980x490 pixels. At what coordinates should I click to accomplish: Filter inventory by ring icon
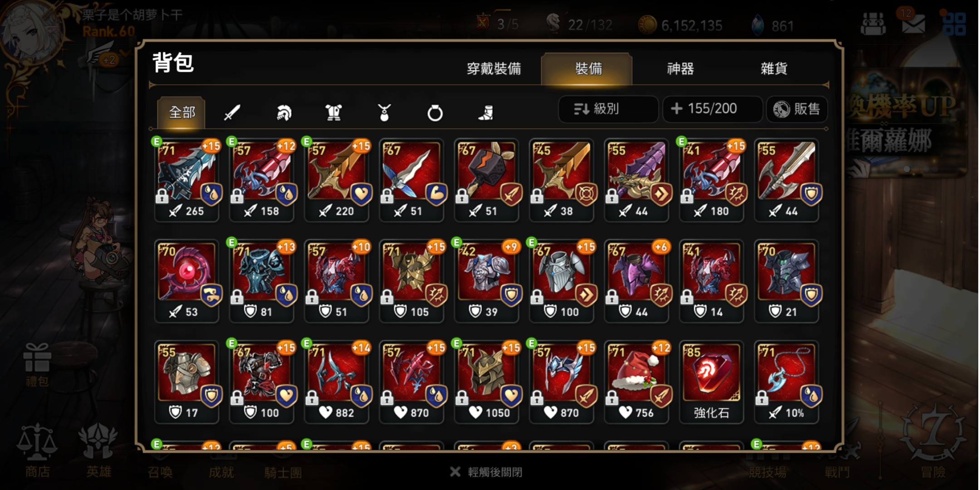click(435, 113)
